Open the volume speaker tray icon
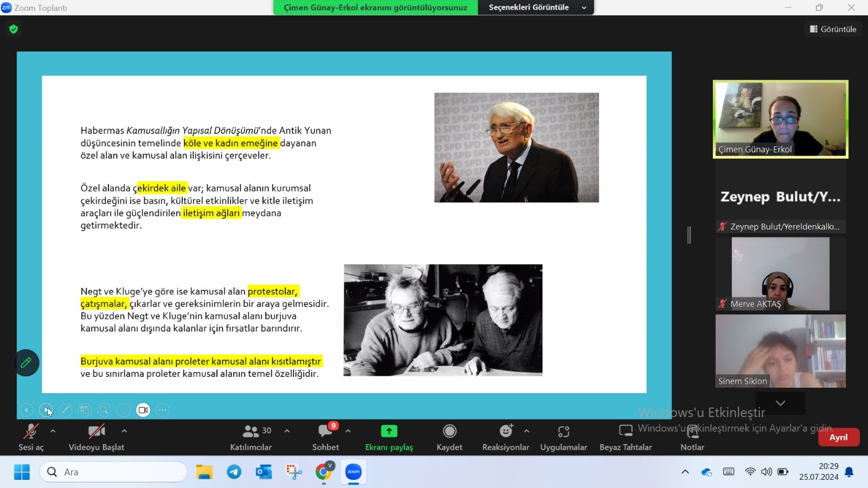Viewport: 868px width, 488px height. (767, 472)
